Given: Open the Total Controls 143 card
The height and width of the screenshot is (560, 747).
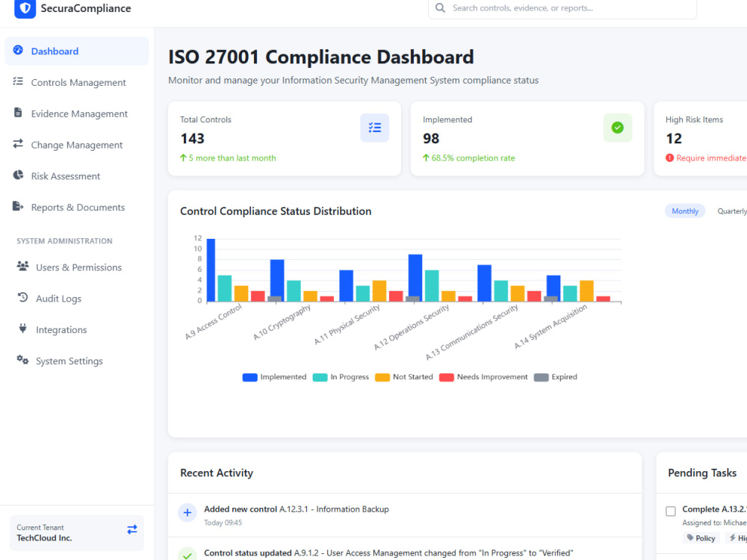Looking at the screenshot, I should tap(285, 139).
